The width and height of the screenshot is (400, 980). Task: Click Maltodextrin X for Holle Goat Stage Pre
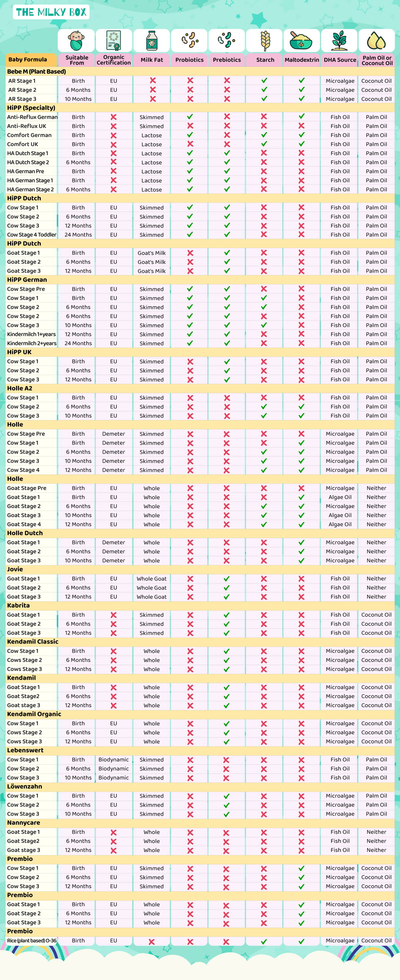pos(301,488)
